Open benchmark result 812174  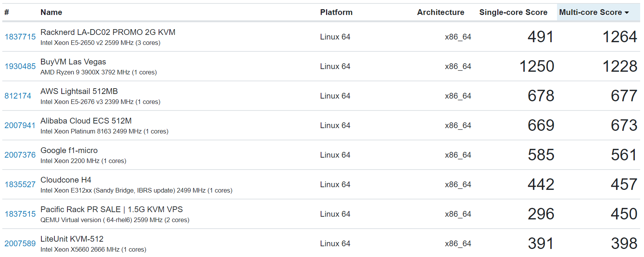[x=18, y=96]
